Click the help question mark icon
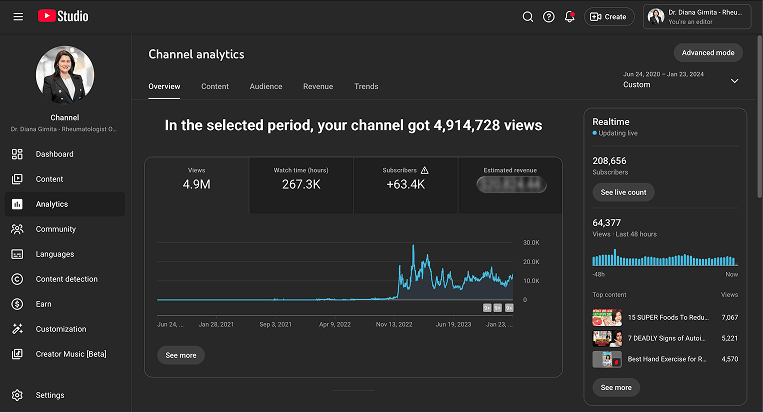 pyautogui.click(x=549, y=16)
